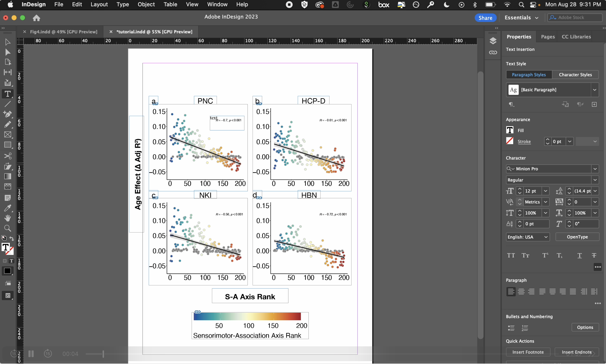Activate the Zoom tool
This screenshot has height=364, width=606.
pos(7,228)
